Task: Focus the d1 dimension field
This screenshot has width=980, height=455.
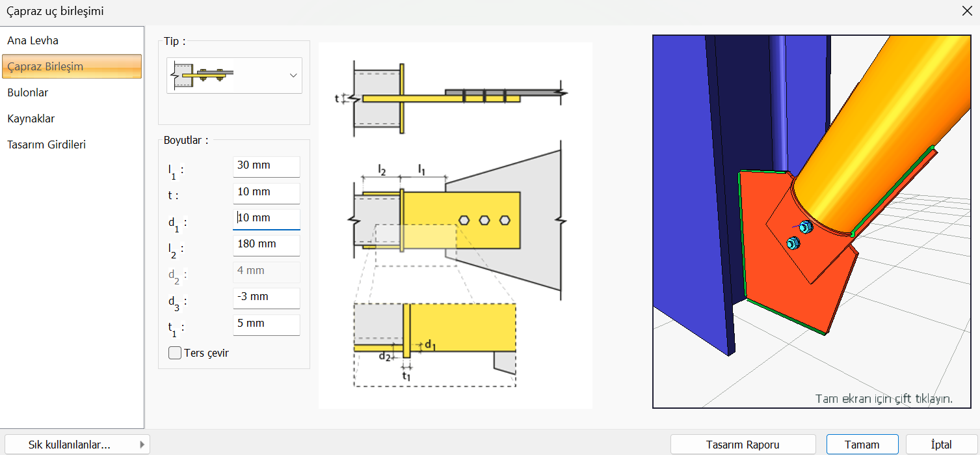Action: [x=266, y=219]
